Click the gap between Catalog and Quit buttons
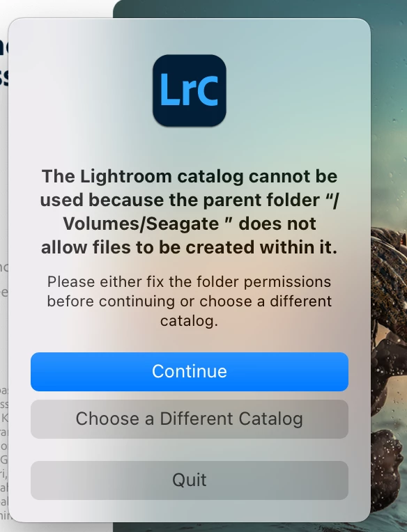Image resolution: width=407 pixels, height=532 pixels. (x=190, y=450)
